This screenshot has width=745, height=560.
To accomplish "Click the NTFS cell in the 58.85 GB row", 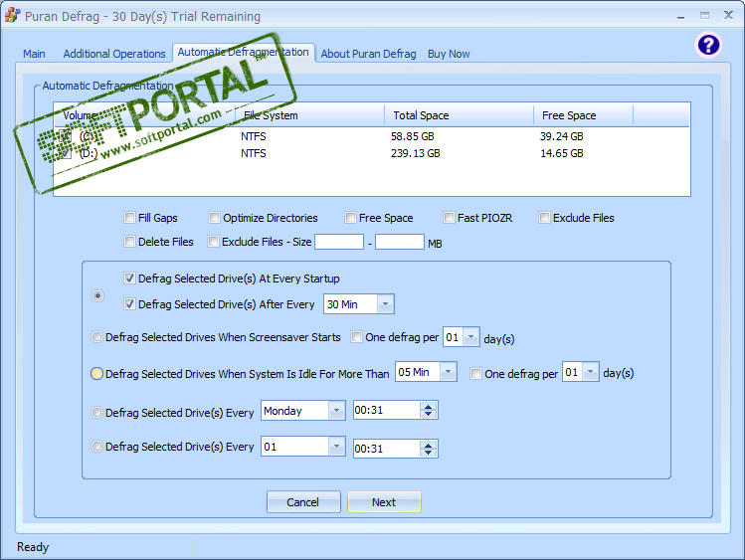I will coord(254,136).
